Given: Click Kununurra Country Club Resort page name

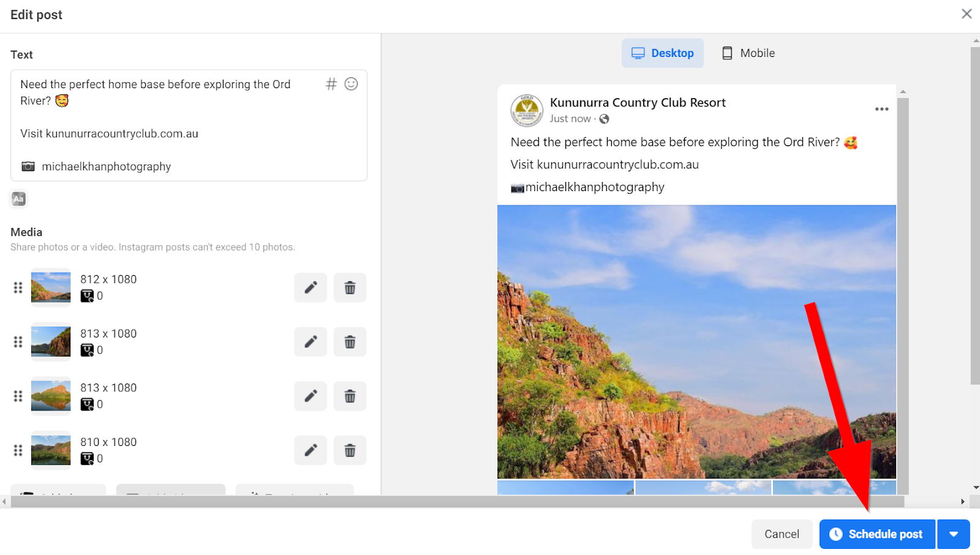Looking at the screenshot, I should point(638,102).
